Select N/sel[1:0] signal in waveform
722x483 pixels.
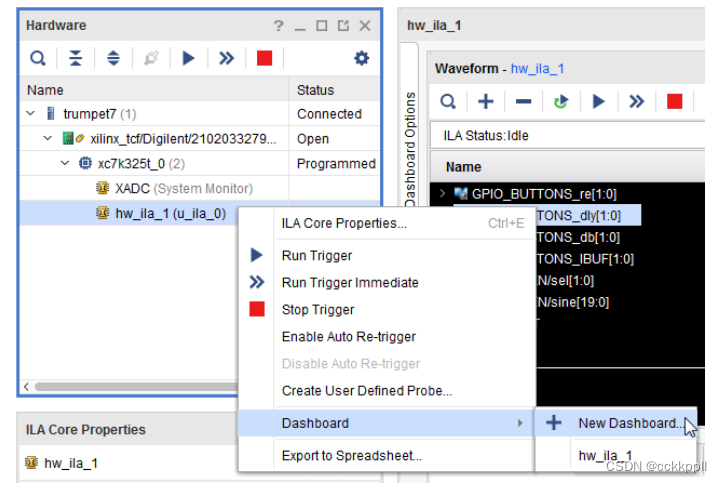click(565, 280)
